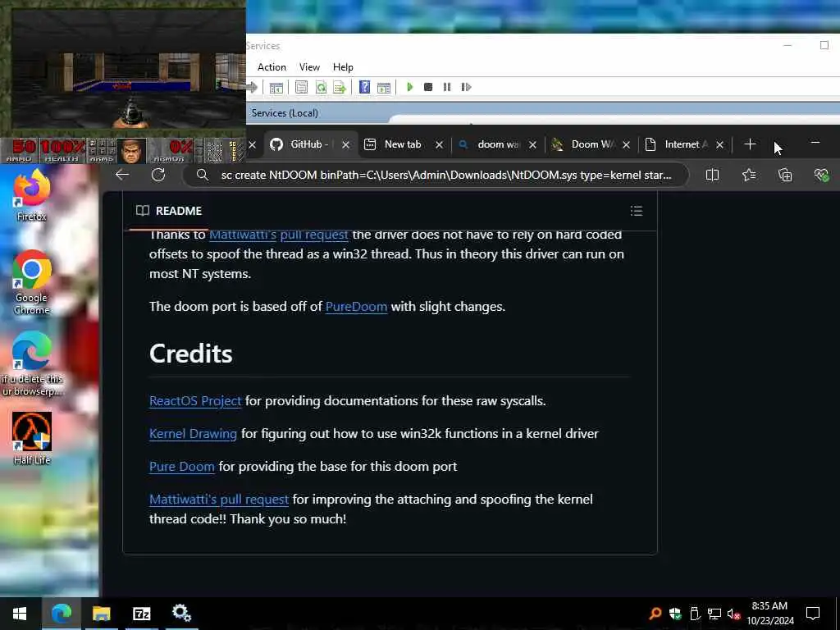Screen dimensions: 840x630
Task: Select the Half Life desktop shortcut
Action: 32,438
